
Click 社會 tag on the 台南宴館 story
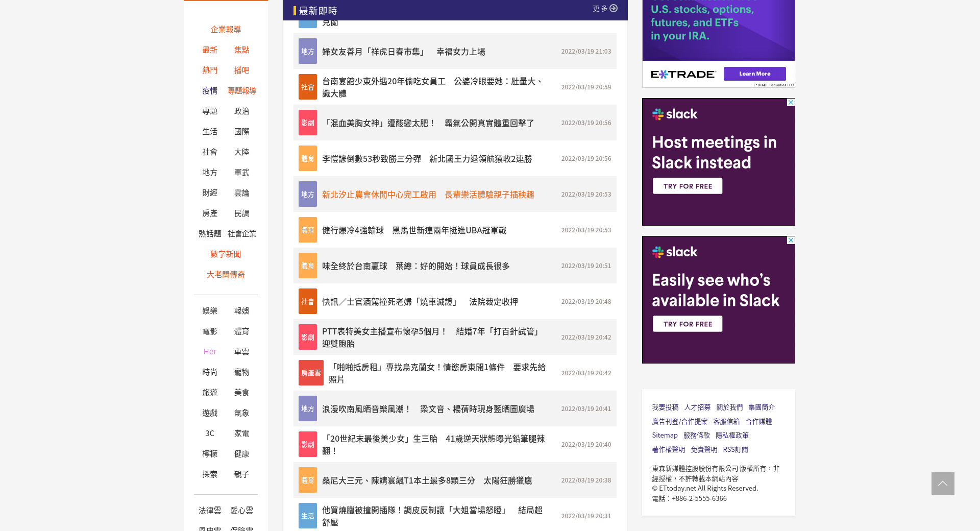click(x=307, y=87)
